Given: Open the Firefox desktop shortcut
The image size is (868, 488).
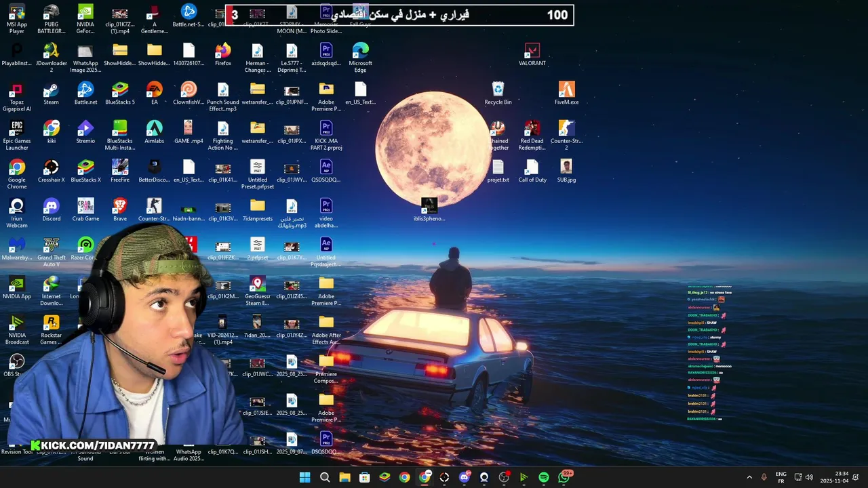Looking at the screenshot, I should click(x=223, y=55).
